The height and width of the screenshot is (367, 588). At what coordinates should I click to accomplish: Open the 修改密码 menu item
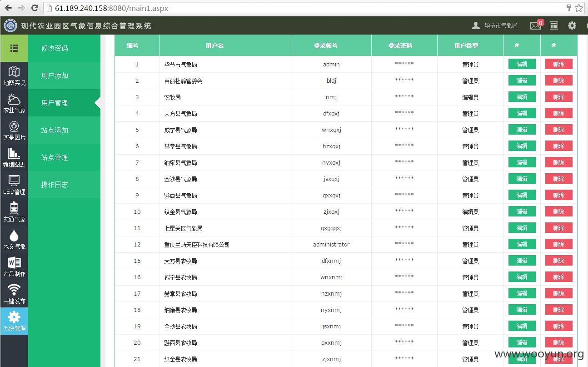coord(64,48)
